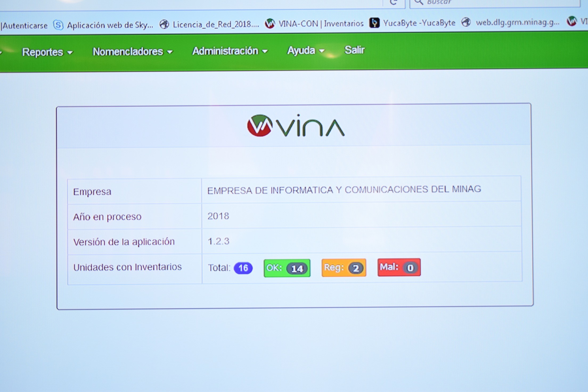
Task: Click the Versión de la aplicación label
Action: click(124, 242)
